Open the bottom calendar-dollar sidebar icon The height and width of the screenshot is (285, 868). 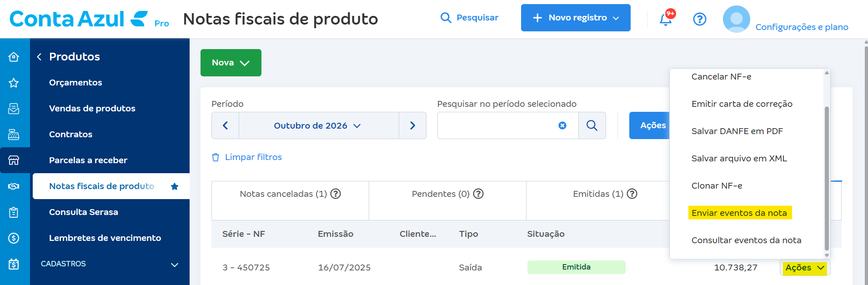pos(14,264)
